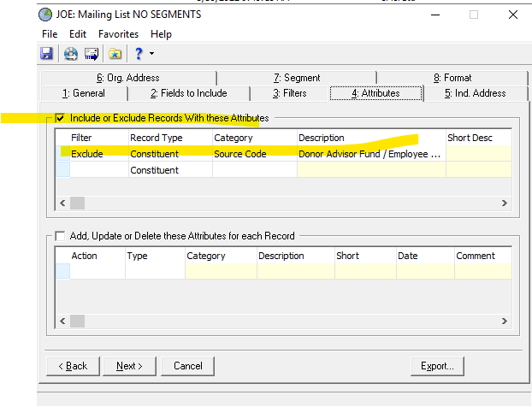Image resolution: width=532 pixels, height=407 pixels.
Task: Click the empty Category cell in second row
Action: click(x=255, y=170)
